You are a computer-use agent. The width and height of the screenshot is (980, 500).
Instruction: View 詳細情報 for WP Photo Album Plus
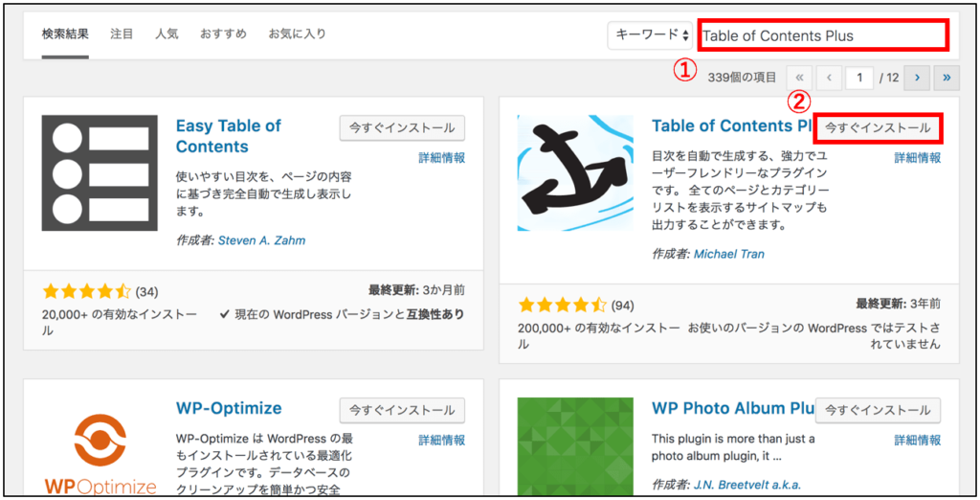point(917,440)
